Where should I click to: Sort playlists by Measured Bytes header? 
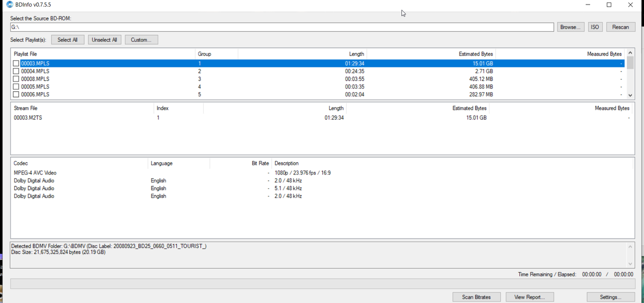pos(560,54)
